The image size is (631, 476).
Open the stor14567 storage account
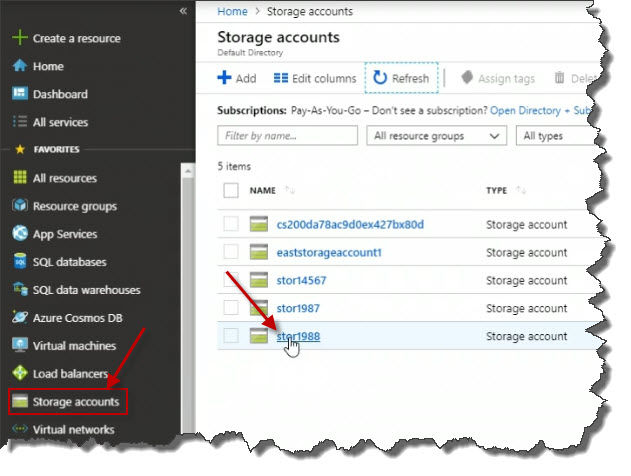click(301, 280)
